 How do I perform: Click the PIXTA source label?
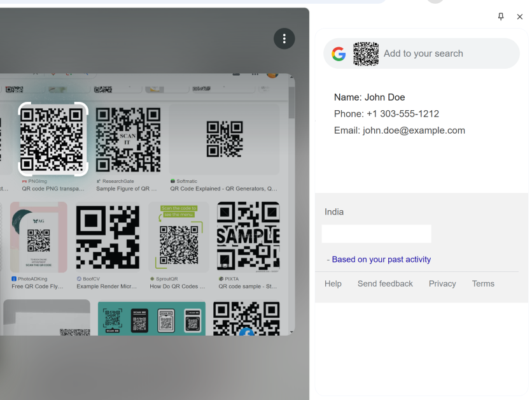tap(228, 279)
